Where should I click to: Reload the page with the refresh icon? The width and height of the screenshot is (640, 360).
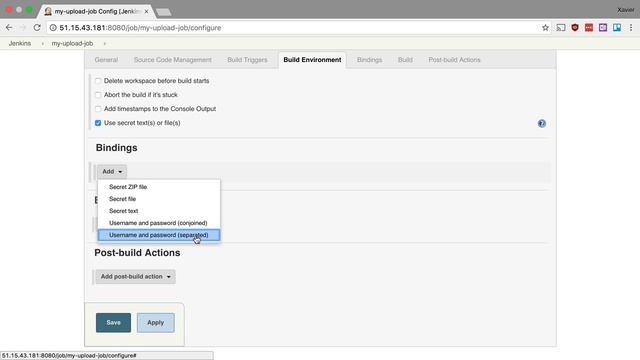[x=37, y=28]
